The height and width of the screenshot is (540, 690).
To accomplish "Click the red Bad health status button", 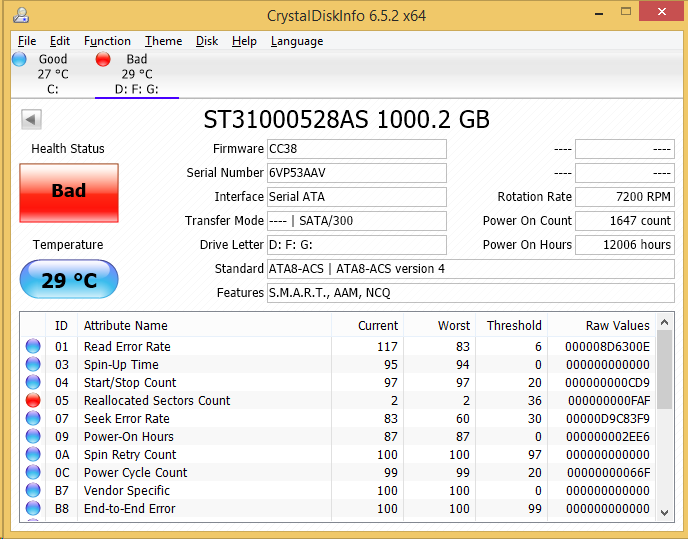I will click(x=69, y=193).
